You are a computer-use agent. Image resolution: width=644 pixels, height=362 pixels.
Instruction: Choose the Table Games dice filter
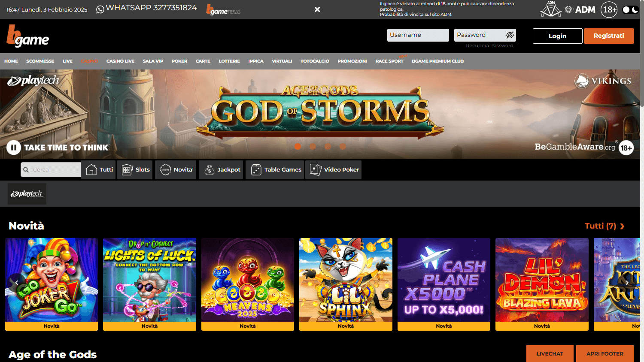click(256, 170)
